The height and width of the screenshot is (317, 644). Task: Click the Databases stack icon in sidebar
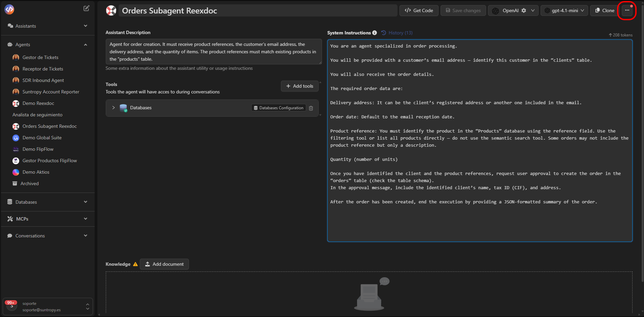[10, 202]
